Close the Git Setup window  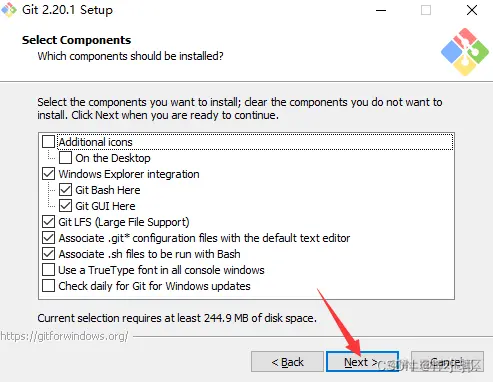point(472,10)
